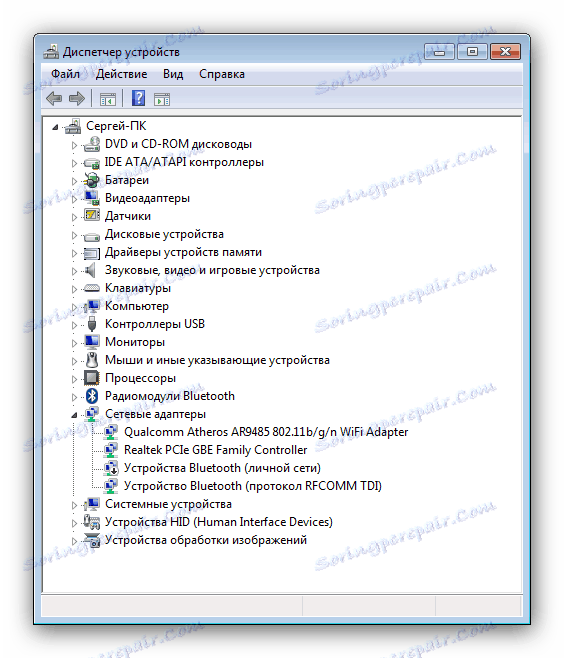Expand Системные устройства node
Viewport: 564px width, 658px height.
point(74,505)
